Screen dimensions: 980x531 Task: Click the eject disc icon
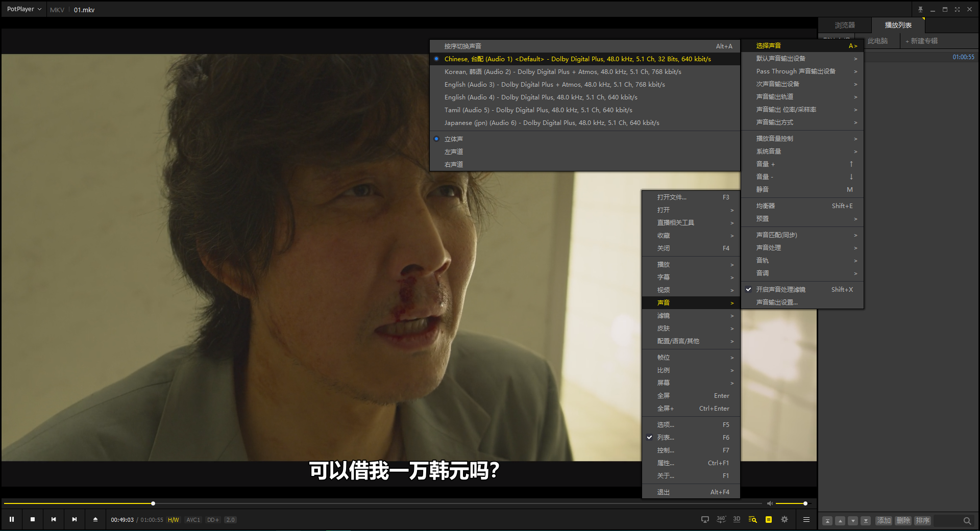click(x=95, y=519)
